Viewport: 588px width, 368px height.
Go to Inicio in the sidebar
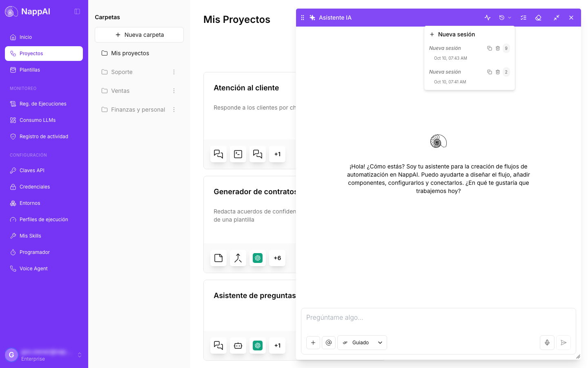[44, 37]
